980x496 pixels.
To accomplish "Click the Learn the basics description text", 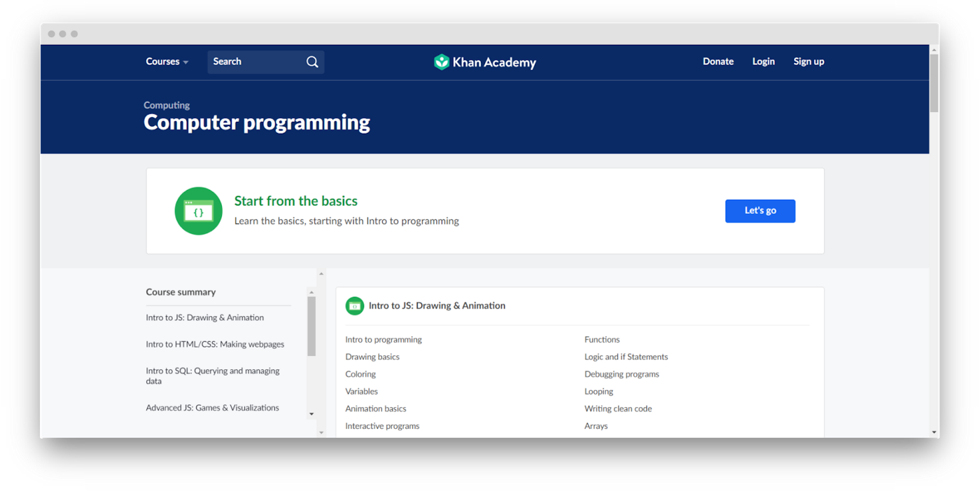I will [346, 221].
